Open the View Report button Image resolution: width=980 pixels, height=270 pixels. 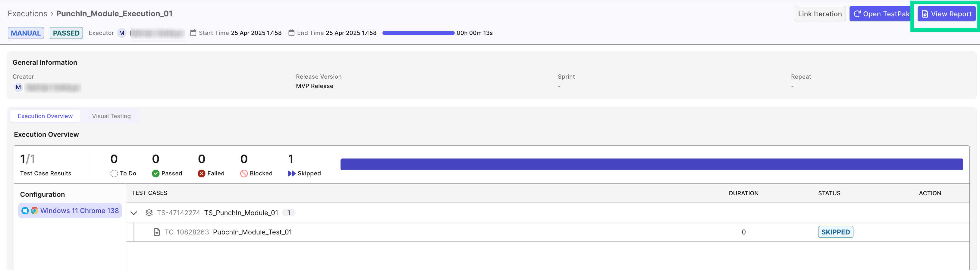(947, 14)
